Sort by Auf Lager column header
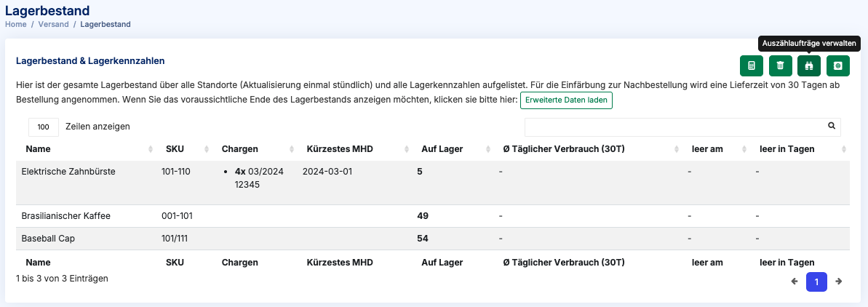The height and width of the screenshot is (307, 868). coord(442,149)
